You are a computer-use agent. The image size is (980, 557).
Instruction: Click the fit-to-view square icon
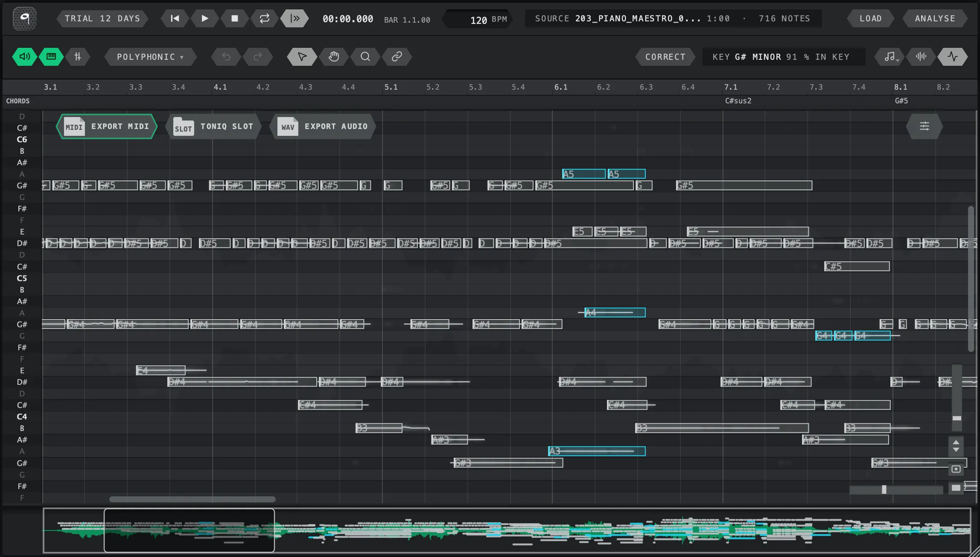(x=956, y=469)
